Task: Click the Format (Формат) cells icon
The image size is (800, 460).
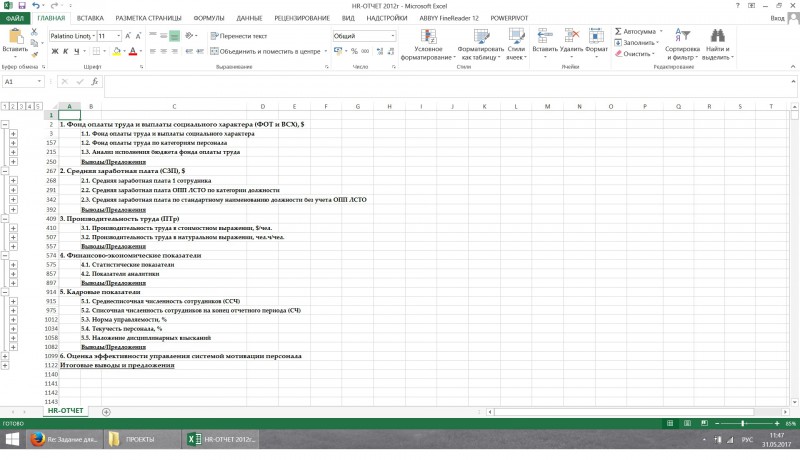Action: pyautogui.click(x=596, y=36)
